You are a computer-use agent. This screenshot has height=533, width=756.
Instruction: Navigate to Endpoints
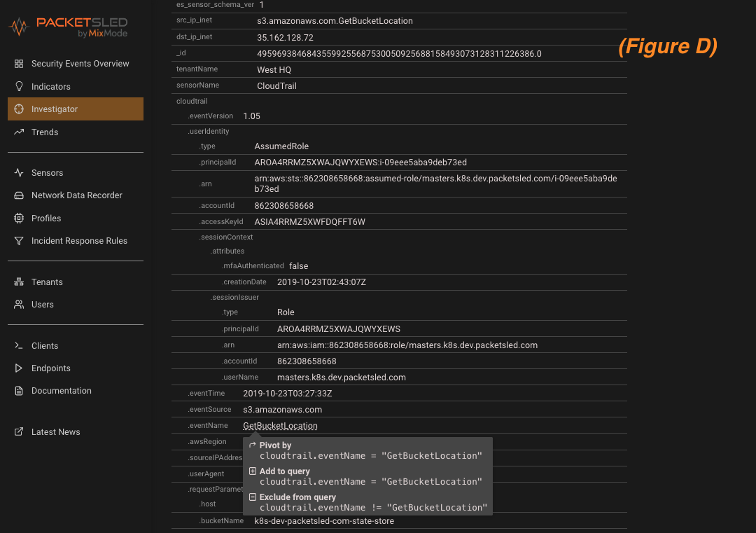pyautogui.click(x=50, y=368)
